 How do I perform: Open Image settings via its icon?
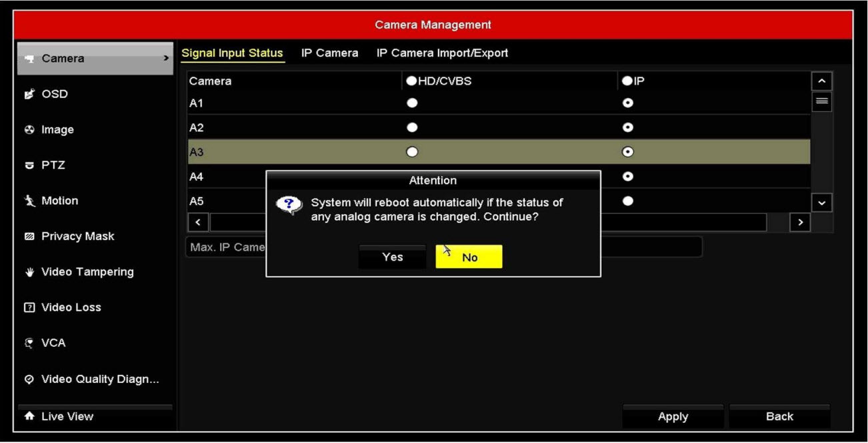tap(29, 130)
